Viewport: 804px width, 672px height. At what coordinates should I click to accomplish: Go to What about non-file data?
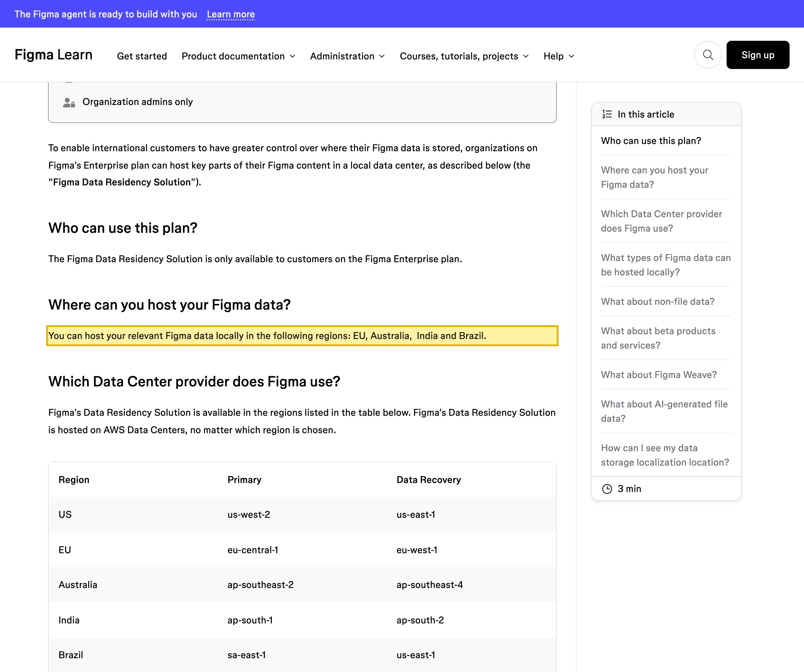click(x=658, y=301)
